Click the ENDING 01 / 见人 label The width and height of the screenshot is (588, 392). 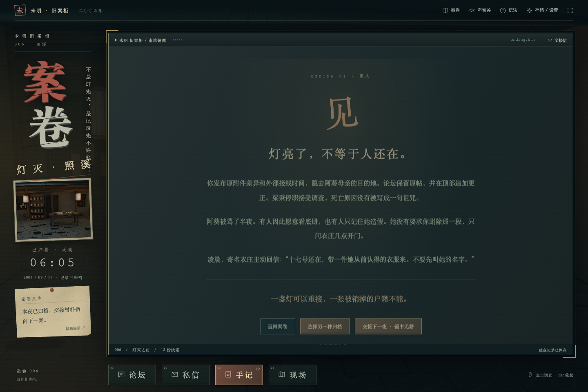tap(340, 76)
